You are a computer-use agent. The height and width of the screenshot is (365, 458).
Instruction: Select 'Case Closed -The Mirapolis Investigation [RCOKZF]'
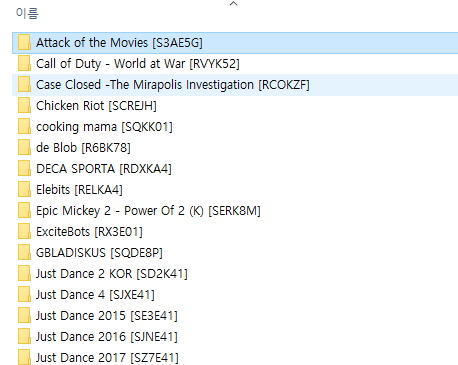pyautogui.click(x=173, y=85)
